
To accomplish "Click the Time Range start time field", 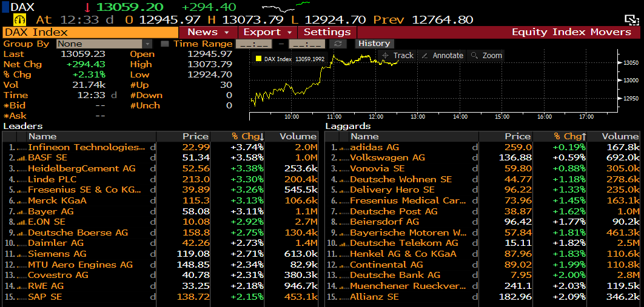I will (x=254, y=44).
